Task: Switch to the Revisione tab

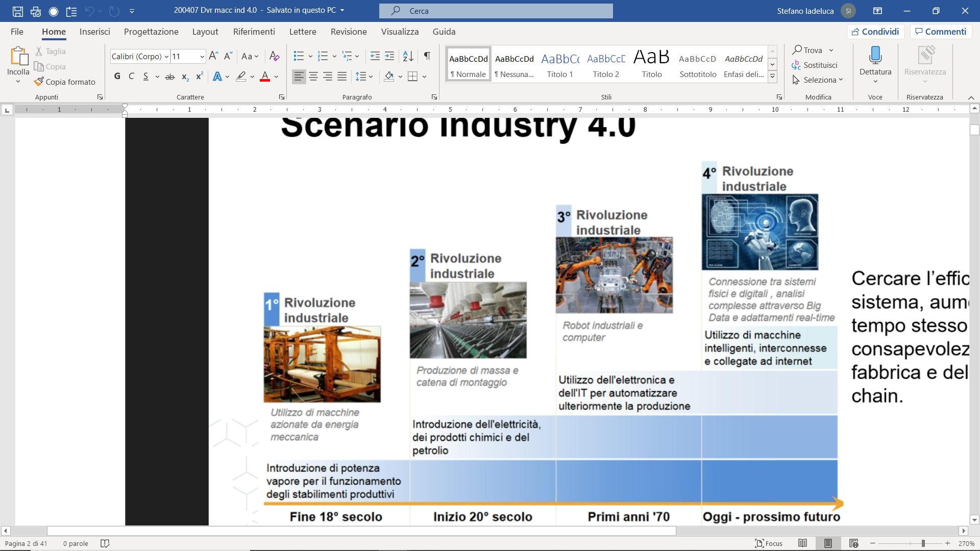Action: (x=348, y=32)
